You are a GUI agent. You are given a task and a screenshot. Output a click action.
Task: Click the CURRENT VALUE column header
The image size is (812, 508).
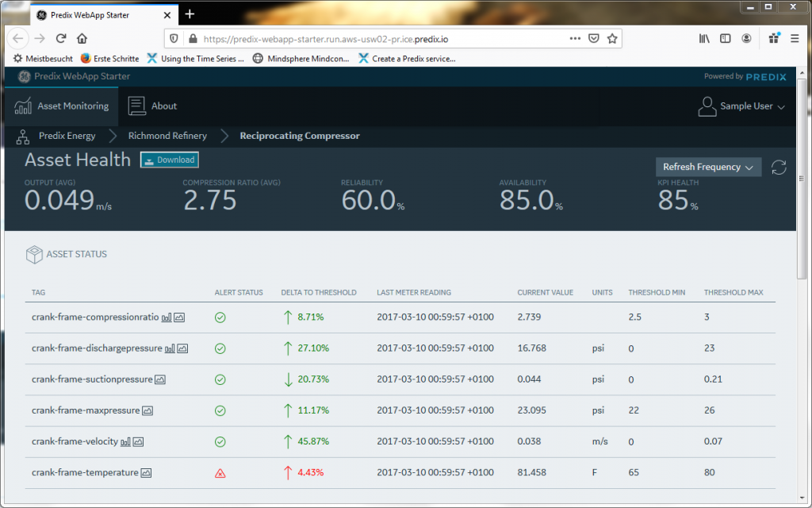click(x=546, y=292)
